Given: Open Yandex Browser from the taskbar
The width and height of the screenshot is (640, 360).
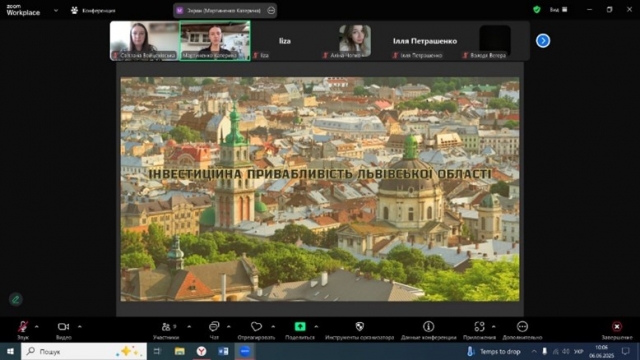Looking at the screenshot, I should coord(201,351).
